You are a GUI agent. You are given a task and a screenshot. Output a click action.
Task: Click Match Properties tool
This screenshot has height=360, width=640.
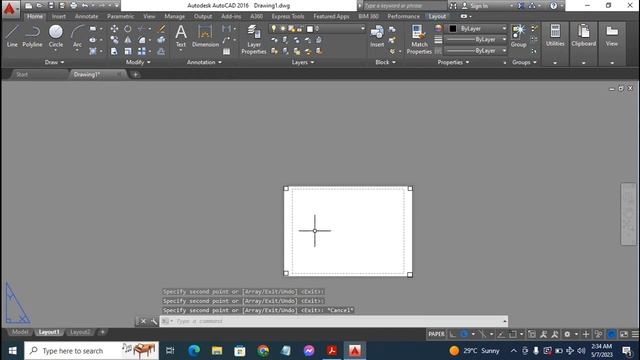click(x=419, y=39)
